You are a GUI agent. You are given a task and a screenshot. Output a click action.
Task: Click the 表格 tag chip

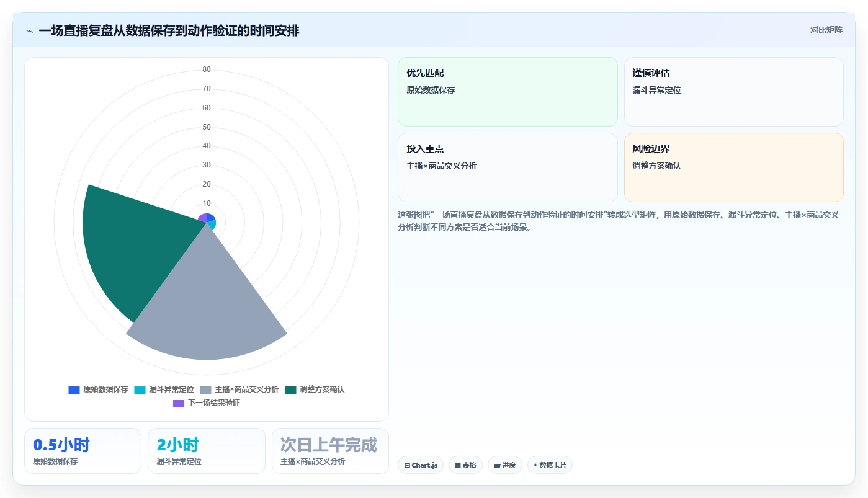point(465,465)
